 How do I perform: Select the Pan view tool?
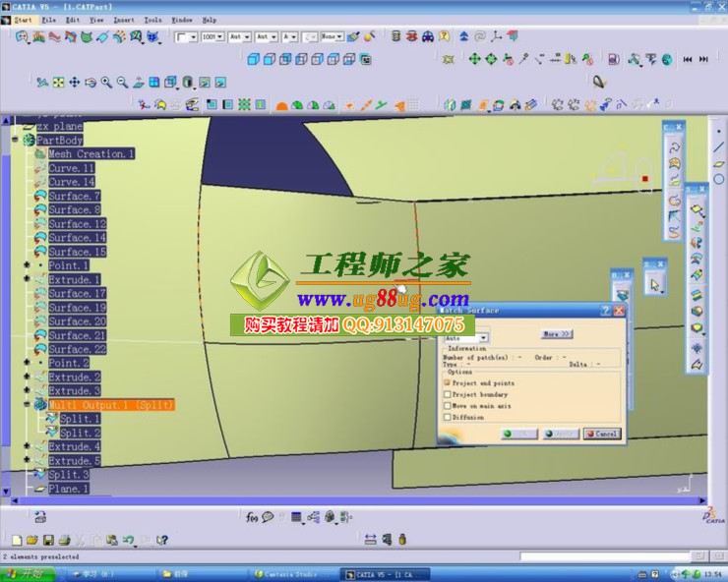tap(75, 83)
